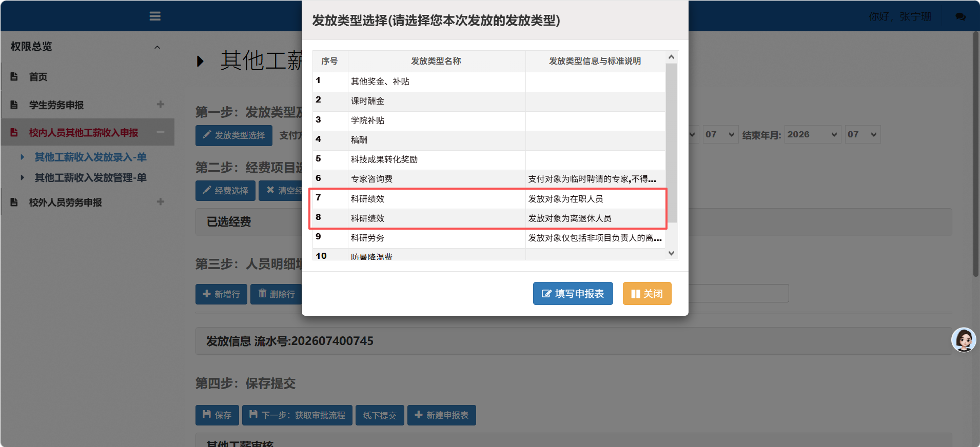The width and height of the screenshot is (980, 447).
Task: Select row 课时酬金
Action: pyautogui.click(x=489, y=101)
